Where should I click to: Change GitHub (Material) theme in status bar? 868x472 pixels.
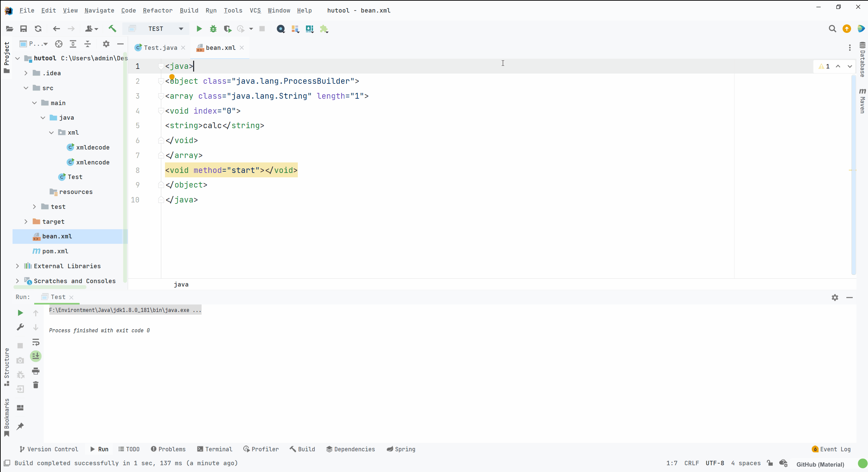click(x=820, y=464)
